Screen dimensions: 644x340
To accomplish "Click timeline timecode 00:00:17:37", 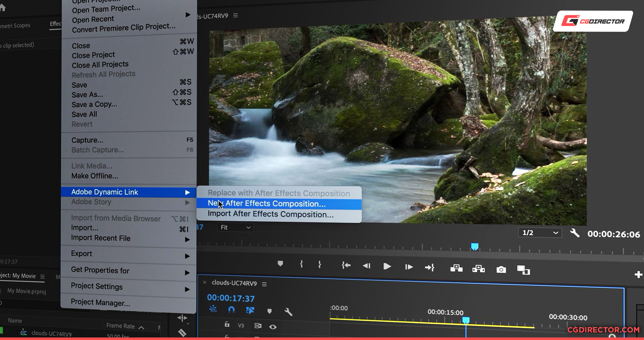I will 231,298.
